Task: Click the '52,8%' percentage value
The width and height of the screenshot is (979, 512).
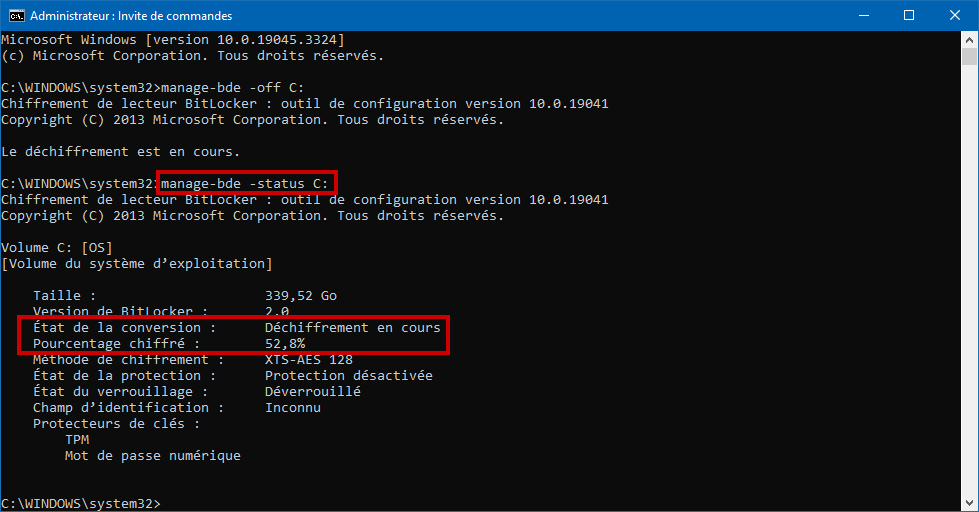Action: (x=285, y=344)
